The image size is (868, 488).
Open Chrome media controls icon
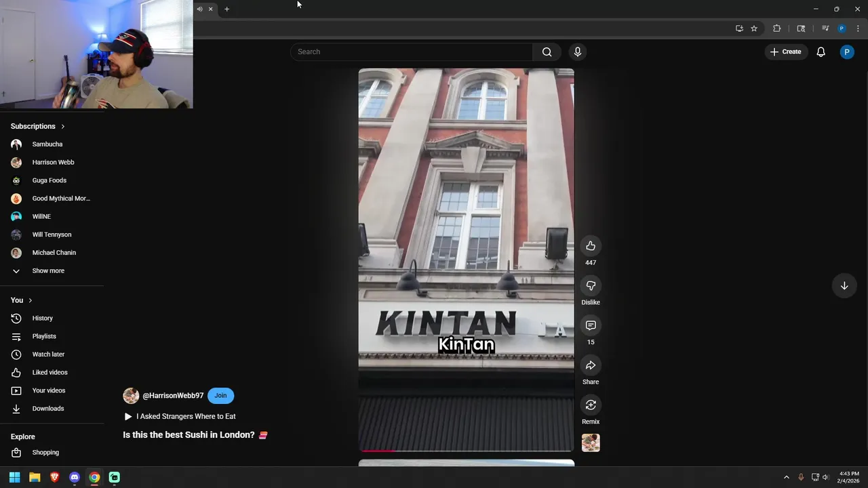[825, 28]
